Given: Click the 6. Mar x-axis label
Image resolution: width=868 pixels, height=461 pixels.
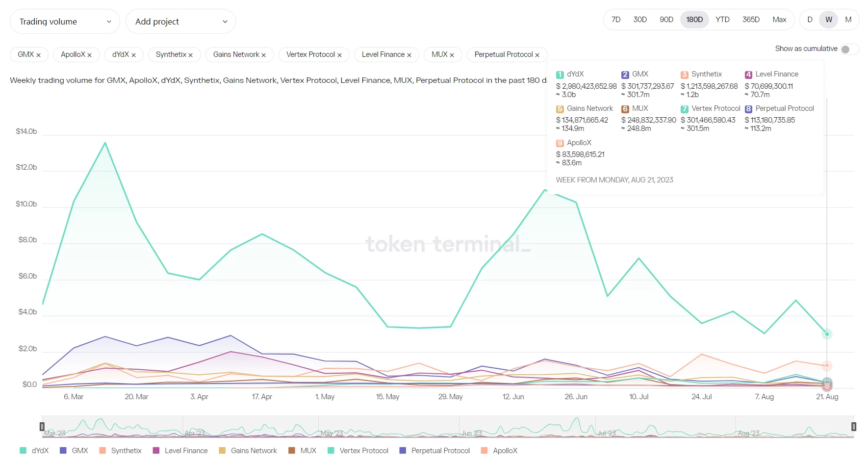Looking at the screenshot, I should click(x=74, y=397).
